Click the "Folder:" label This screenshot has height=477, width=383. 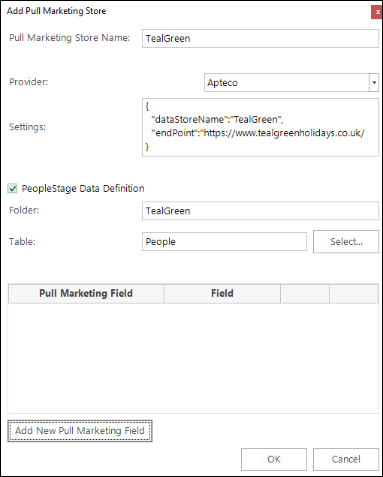pyautogui.click(x=24, y=210)
